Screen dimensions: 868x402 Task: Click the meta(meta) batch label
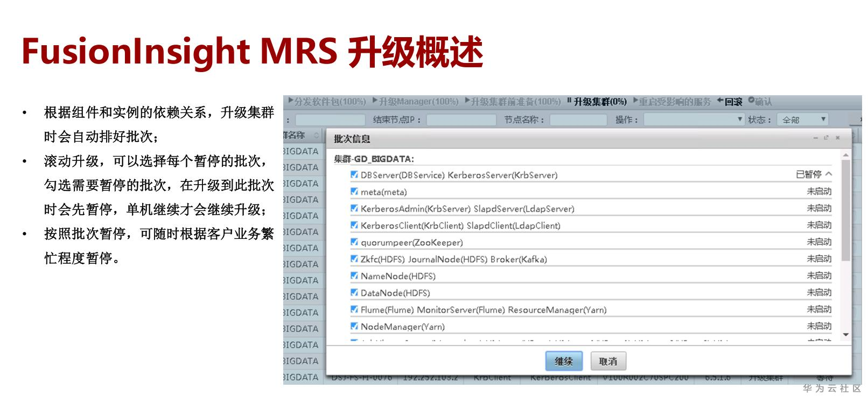coord(384,192)
